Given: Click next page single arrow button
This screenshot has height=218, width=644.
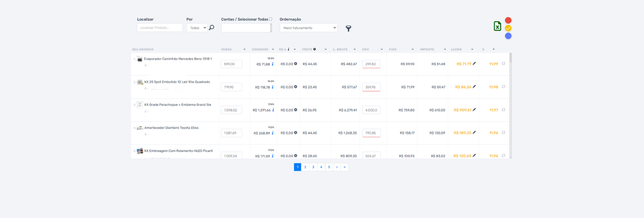Looking at the screenshot, I should 337,167.
